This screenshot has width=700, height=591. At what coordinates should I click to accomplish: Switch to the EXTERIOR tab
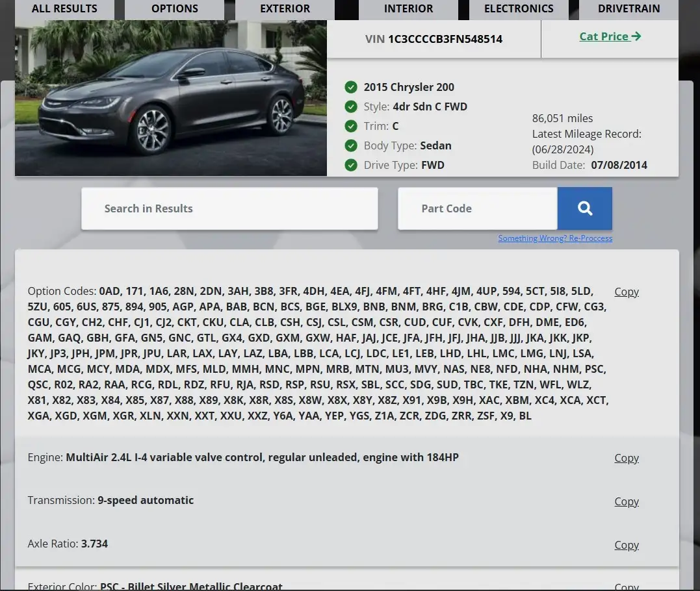click(285, 9)
